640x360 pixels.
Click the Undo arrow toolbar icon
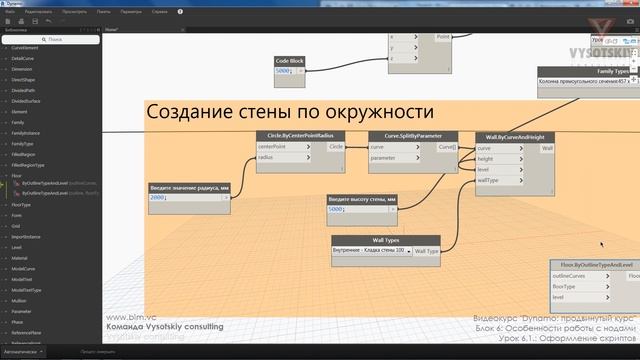(49, 21)
